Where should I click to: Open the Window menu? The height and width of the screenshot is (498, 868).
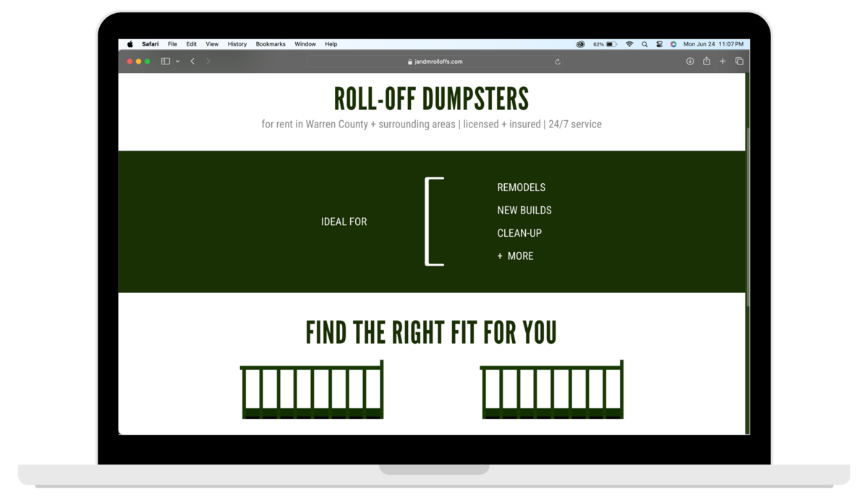coord(305,44)
